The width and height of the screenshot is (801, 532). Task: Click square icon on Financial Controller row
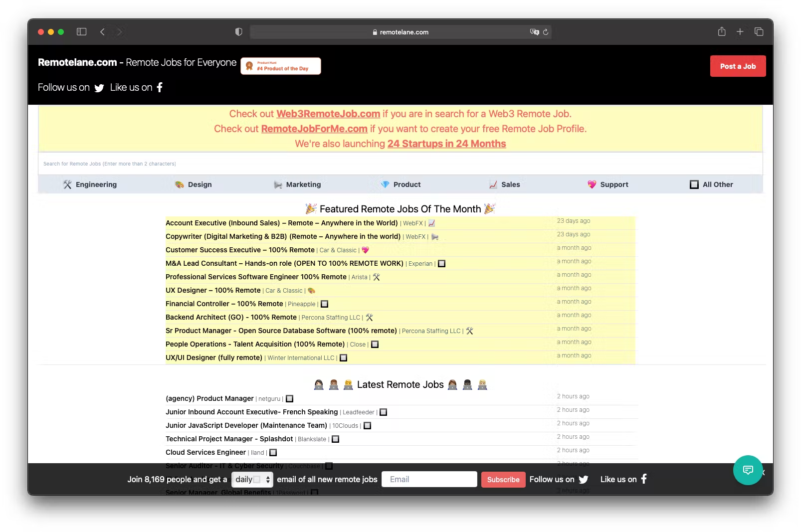click(325, 304)
